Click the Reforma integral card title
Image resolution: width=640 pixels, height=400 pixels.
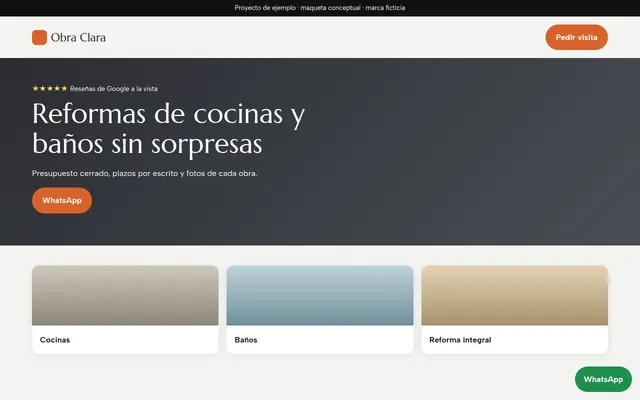460,340
